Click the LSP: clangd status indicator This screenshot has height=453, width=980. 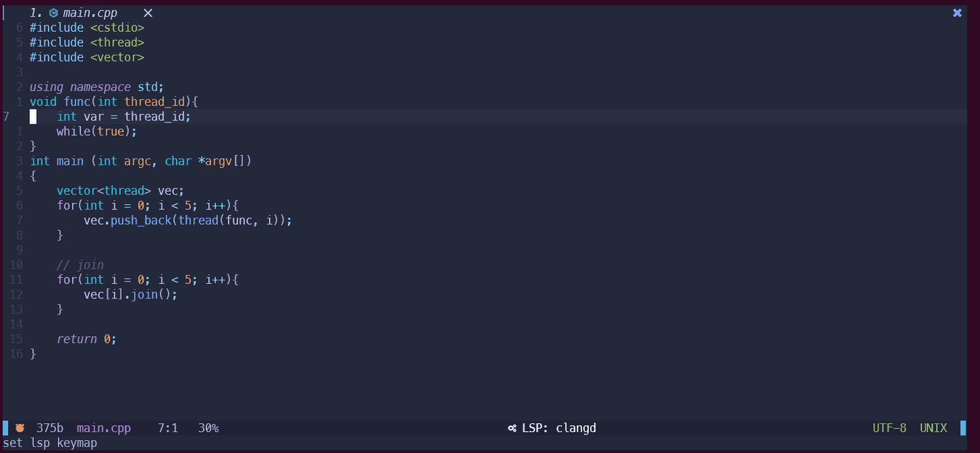[559, 428]
